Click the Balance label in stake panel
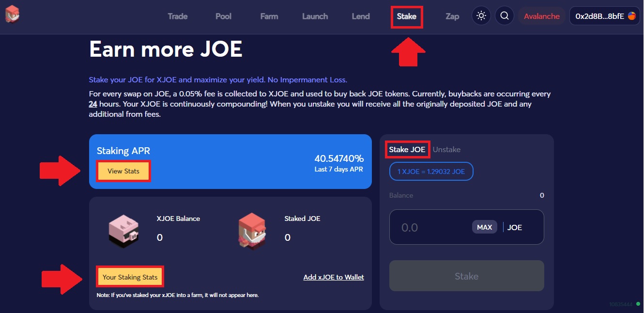Image resolution: width=644 pixels, height=313 pixels. coord(401,195)
